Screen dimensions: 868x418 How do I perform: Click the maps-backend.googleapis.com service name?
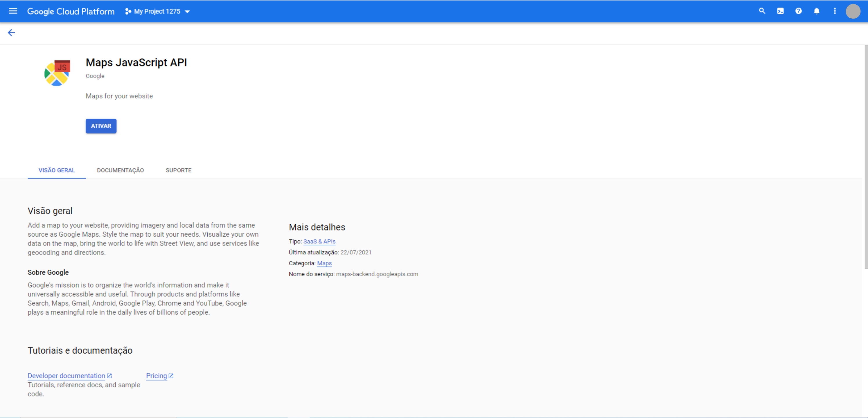[377, 274]
